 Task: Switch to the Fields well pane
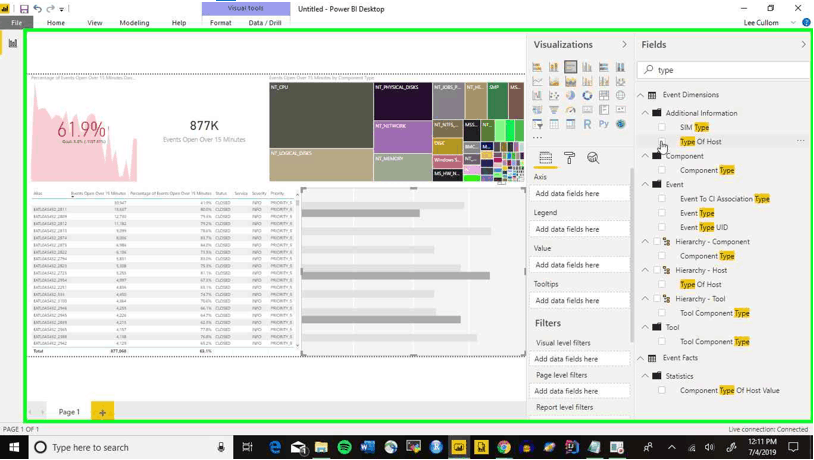pyautogui.click(x=546, y=158)
